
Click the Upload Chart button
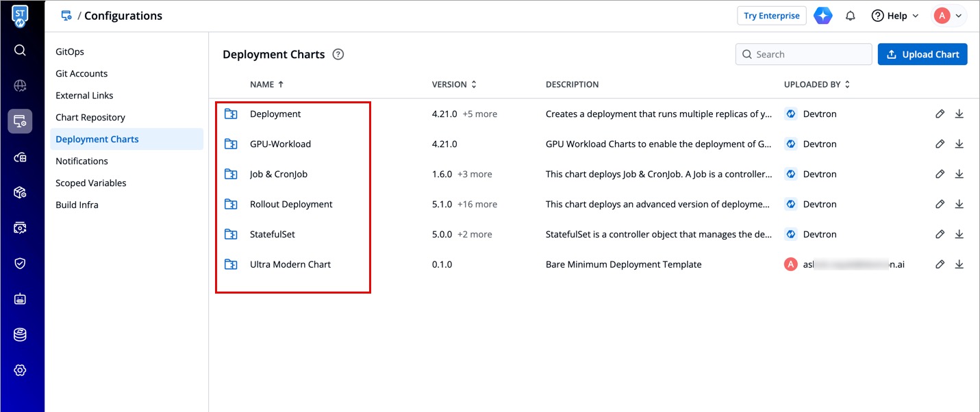tap(922, 55)
